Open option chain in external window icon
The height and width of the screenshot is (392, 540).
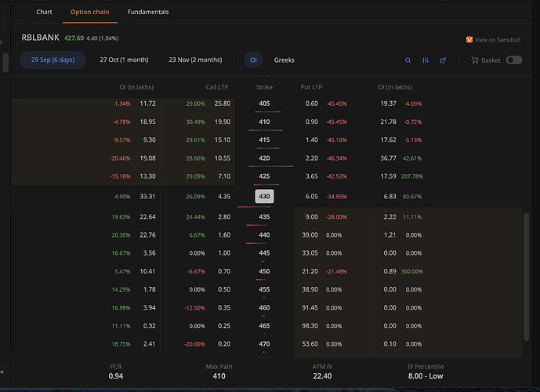coord(443,60)
